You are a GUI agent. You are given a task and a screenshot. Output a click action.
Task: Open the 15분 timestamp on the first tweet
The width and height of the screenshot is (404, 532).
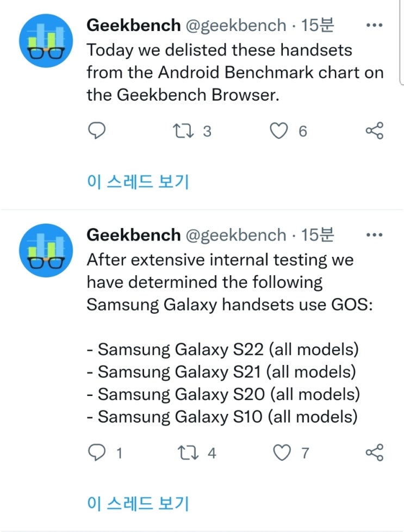[x=318, y=25]
